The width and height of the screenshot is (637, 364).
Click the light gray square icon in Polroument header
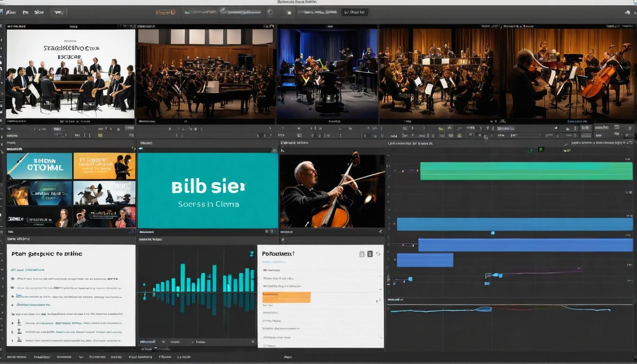point(362,254)
